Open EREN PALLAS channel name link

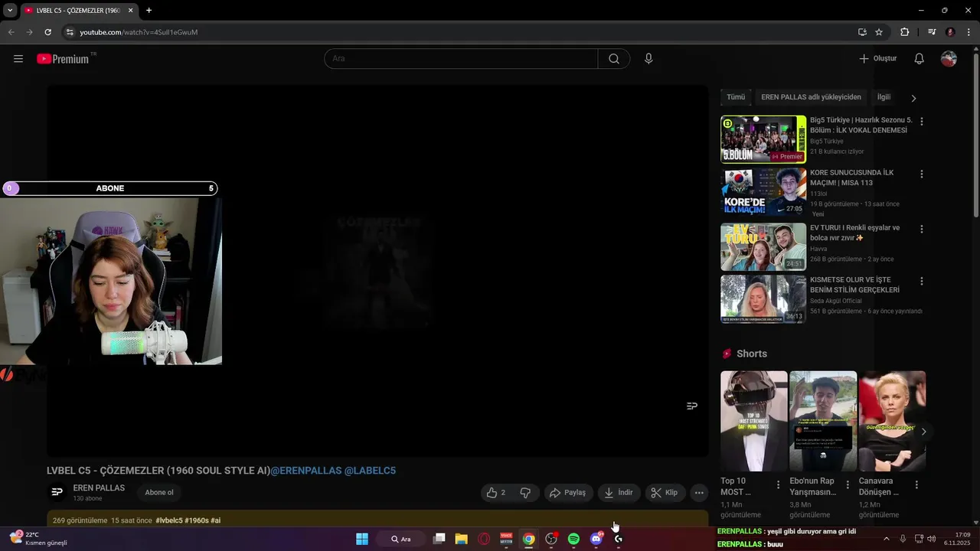(x=99, y=488)
